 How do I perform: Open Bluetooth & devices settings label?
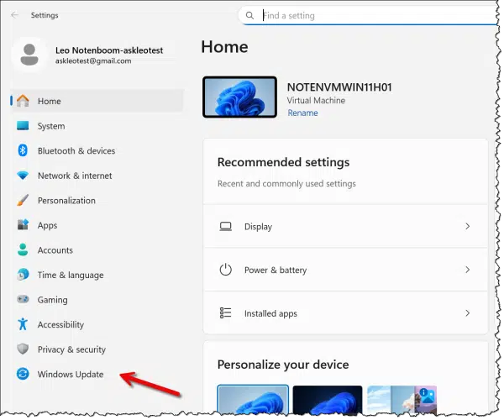tap(76, 150)
